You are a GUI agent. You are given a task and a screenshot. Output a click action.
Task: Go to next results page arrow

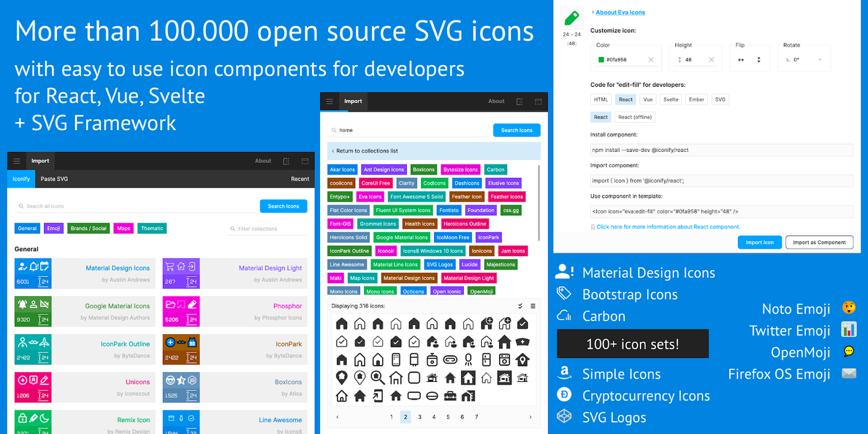coord(530,417)
